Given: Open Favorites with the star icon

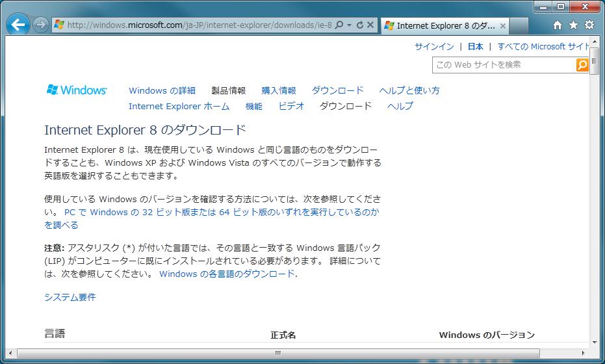Looking at the screenshot, I should point(573,25).
